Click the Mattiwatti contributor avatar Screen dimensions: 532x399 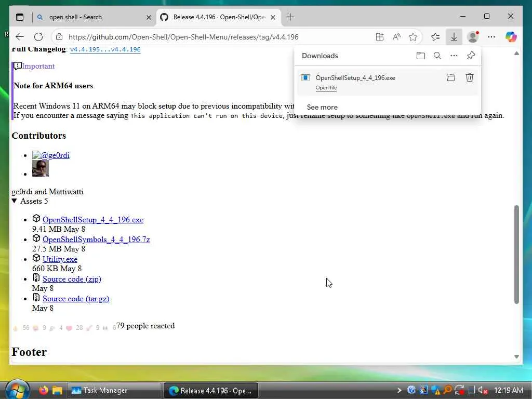pos(41,168)
